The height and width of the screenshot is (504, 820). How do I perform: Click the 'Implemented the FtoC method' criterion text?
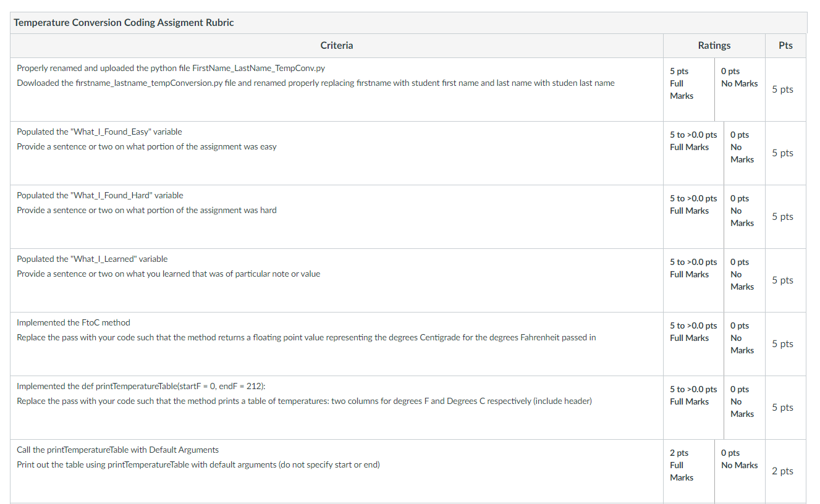74,322
